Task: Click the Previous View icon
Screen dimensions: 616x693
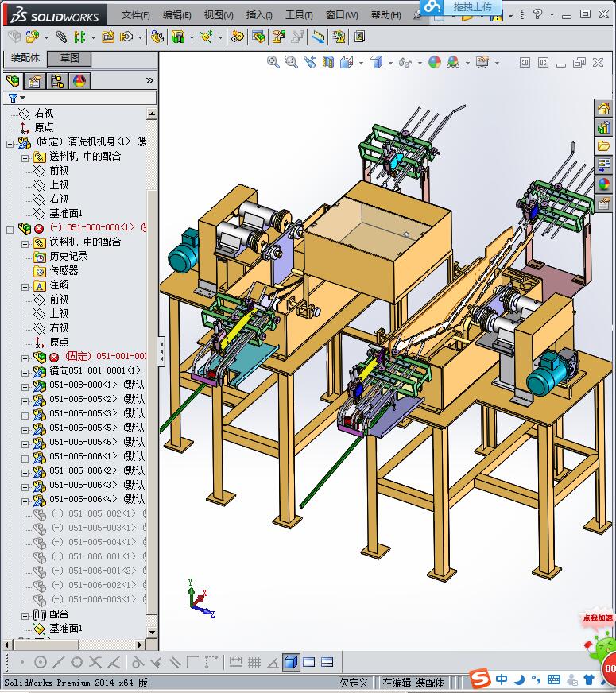Action: coord(310,62)
